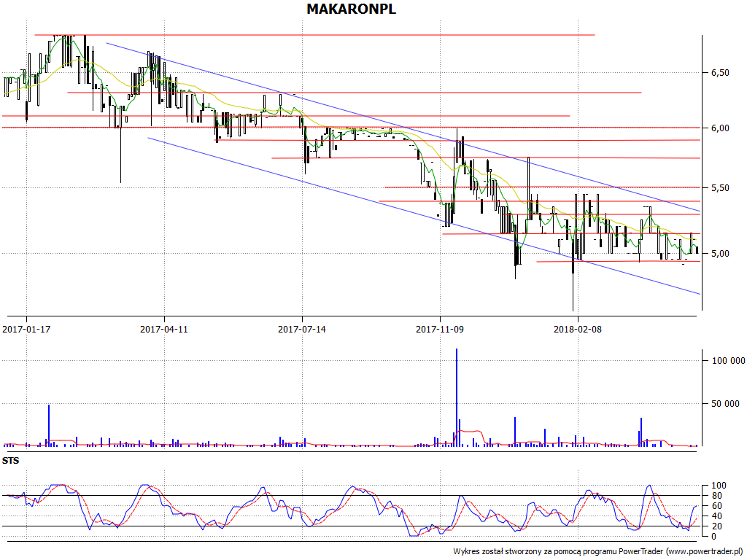
Task: Select the 2017-04-11 date label
Action: click(x=164, y=329)
